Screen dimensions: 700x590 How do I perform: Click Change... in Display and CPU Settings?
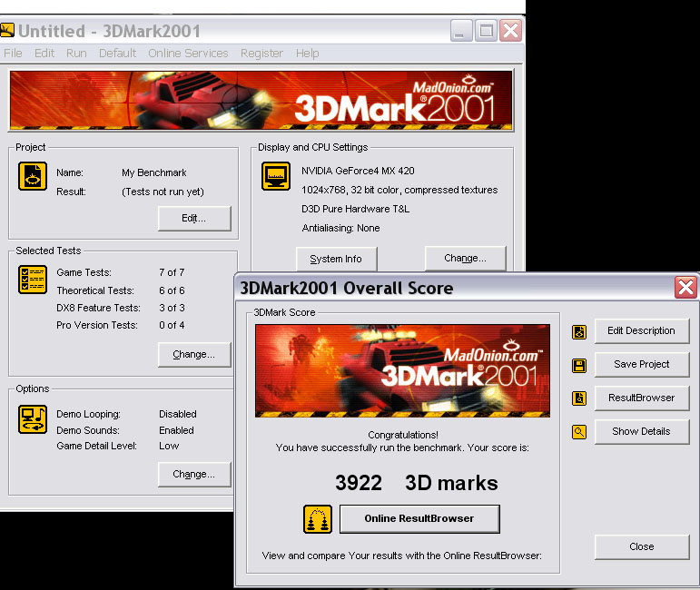point(465,258)
